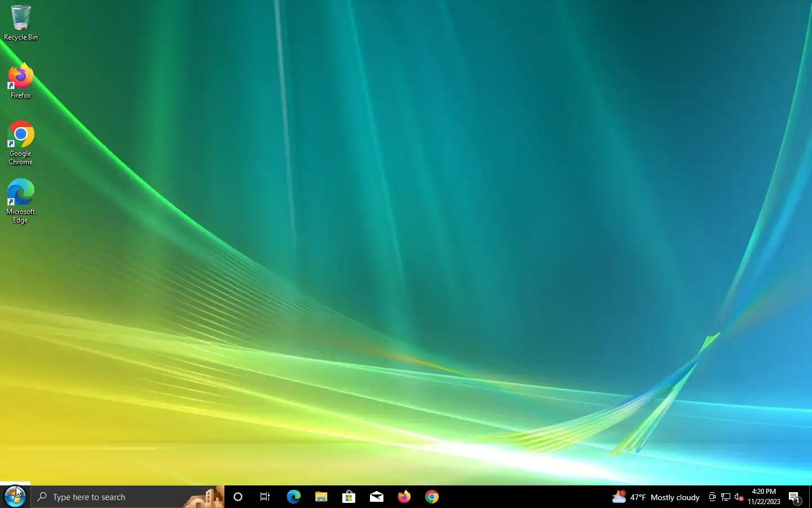Image resolution: width=812 pixels, height=508 pixels.
Task: Click the Type here to search box
Action: [127, 497]
